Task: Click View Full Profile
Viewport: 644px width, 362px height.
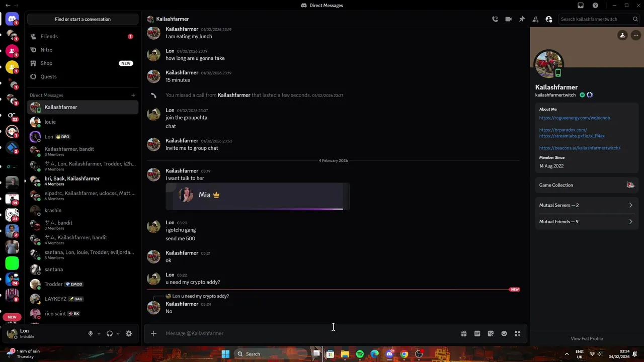Action: pos(587,339)
